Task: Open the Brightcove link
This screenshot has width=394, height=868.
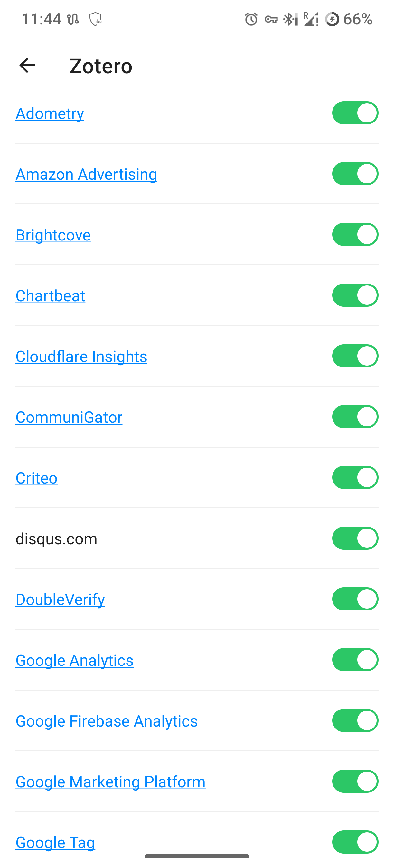Action: pyautogui.click(x=53, y=235)
